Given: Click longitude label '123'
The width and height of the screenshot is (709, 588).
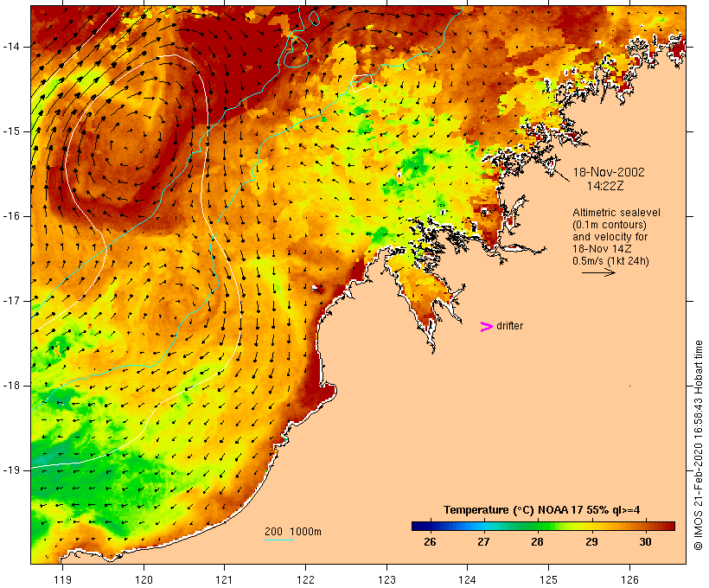Looking at the screenshot, I should pyautogui.click(x=386, y=579).
